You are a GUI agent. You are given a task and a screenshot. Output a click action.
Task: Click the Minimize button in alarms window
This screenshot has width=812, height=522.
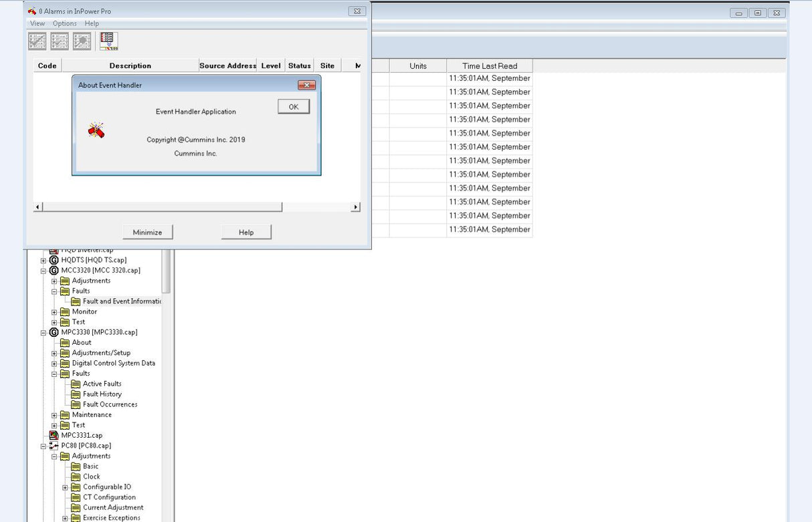(147, 232)
